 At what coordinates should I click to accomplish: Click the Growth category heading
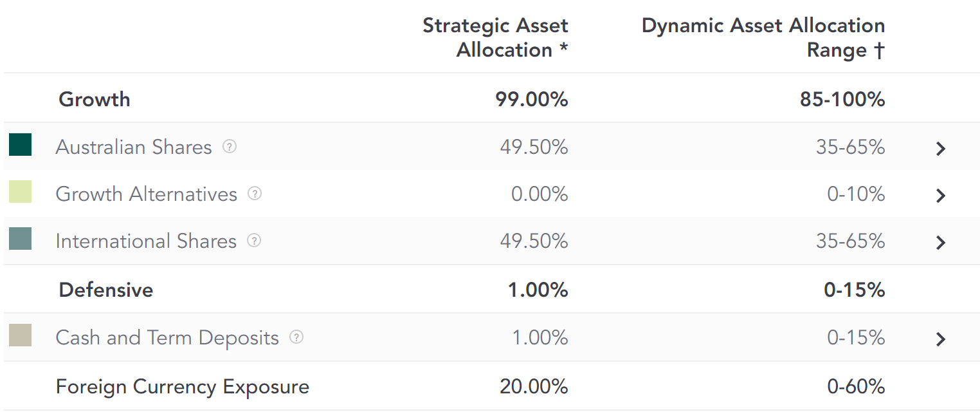click(95, 100)
